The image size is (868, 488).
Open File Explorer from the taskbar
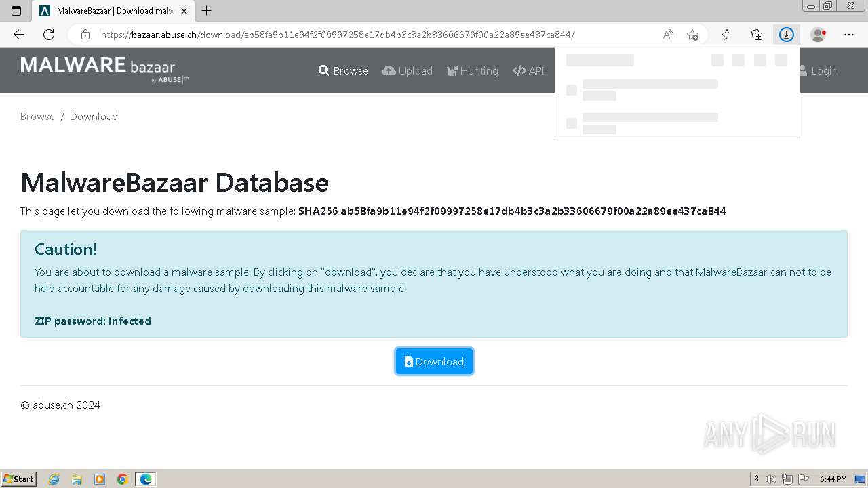tap(77, 479)
